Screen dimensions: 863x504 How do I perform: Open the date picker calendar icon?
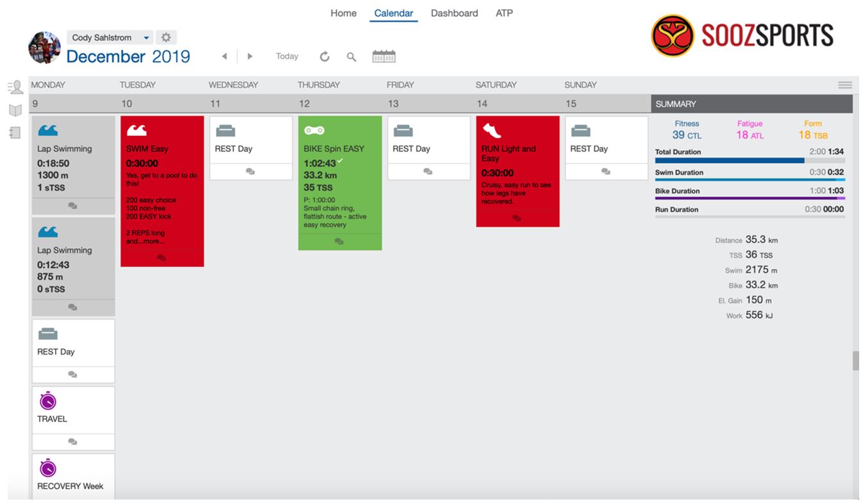[383, 56]
